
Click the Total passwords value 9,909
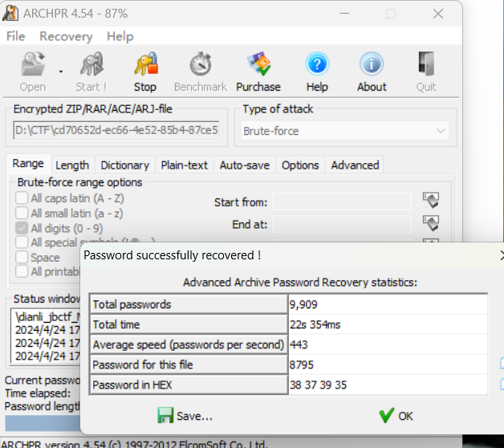click(x=303, y=304)
